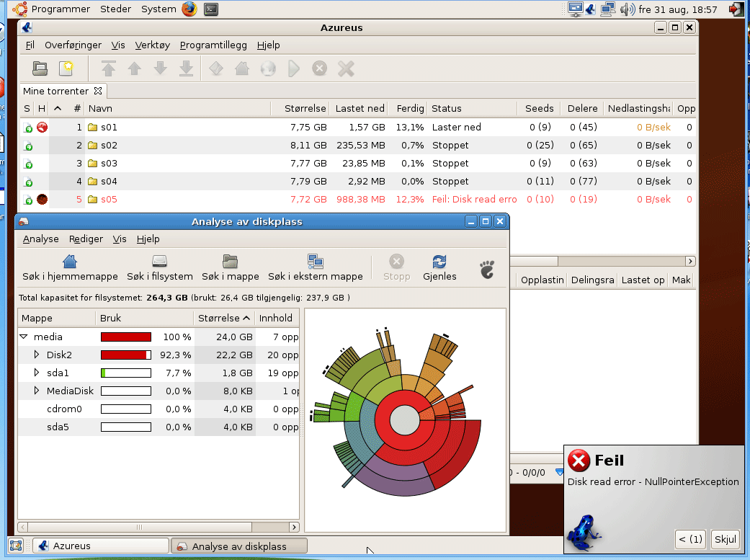This screenshot has width=750, height=560.
Task: Click the Skjul button in error popup
Action: (x=725, y=539)
